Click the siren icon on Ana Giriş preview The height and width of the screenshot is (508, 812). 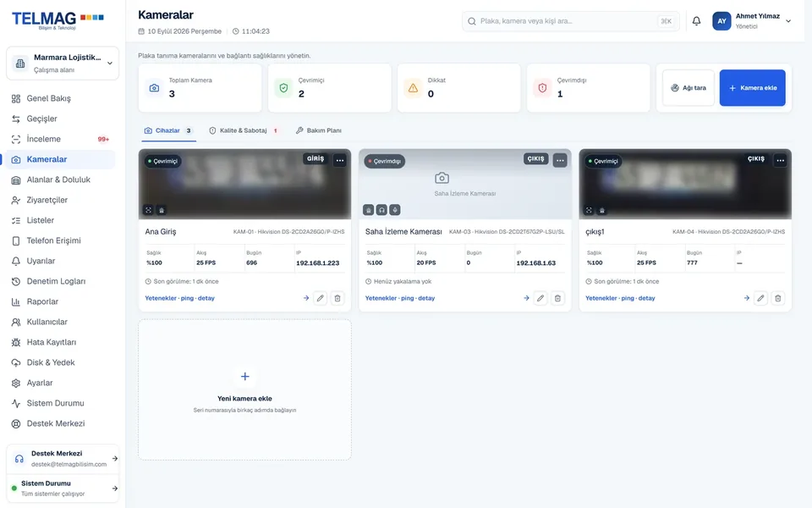(162, 210)
